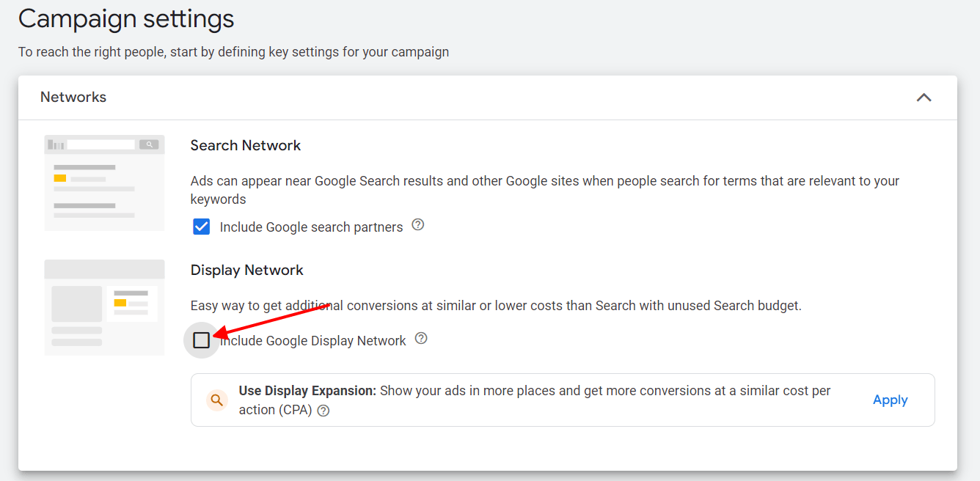980x481 pixels.
Task: Click the chevron to close the Networks panel
Action: 924,97
